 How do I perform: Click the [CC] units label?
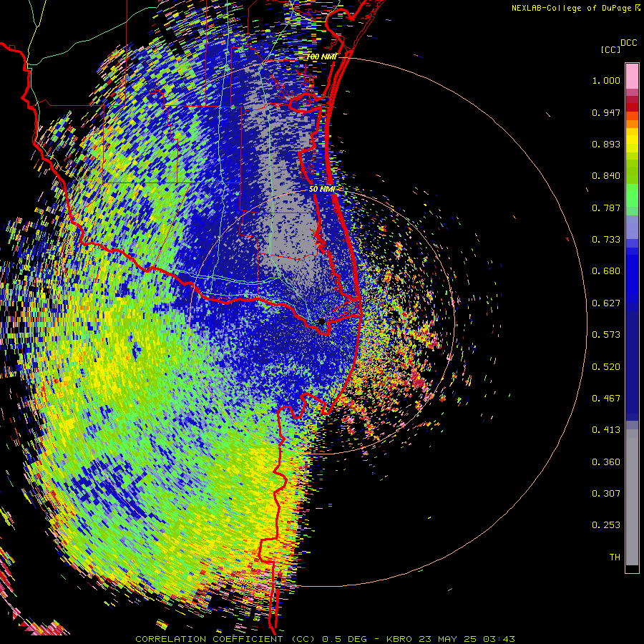(610, 49)
